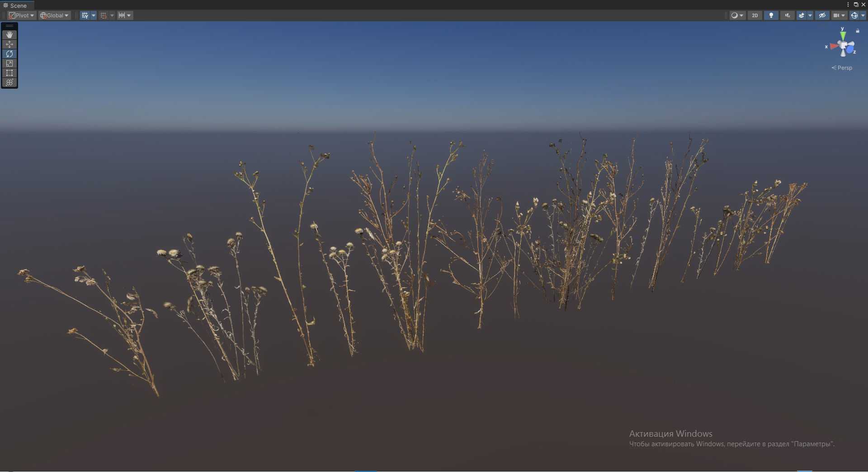868x472 pixels.
Task: Maximize the Scene window
Action: (856, 5)
